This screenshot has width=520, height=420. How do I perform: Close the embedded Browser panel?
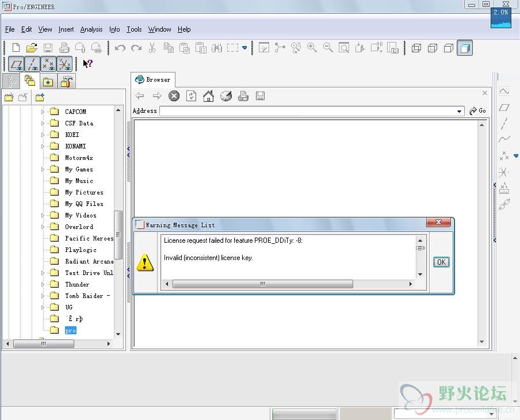(x=485, y=93)
